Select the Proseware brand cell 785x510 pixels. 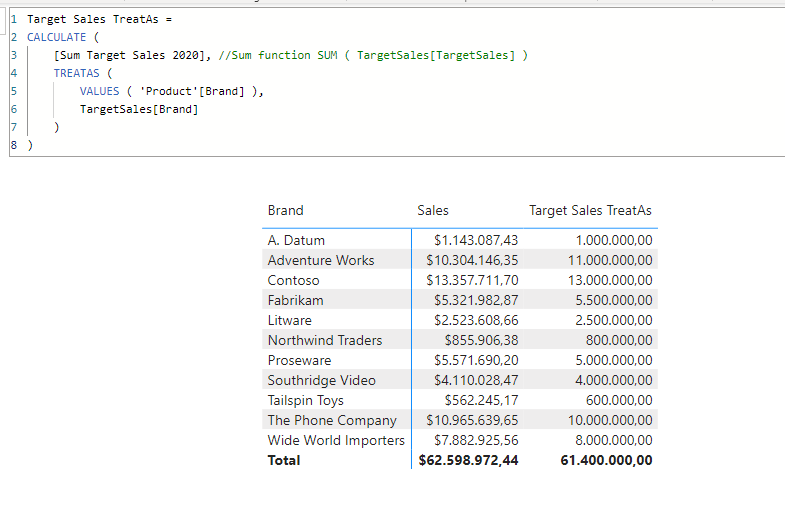(x=299, y=360)
